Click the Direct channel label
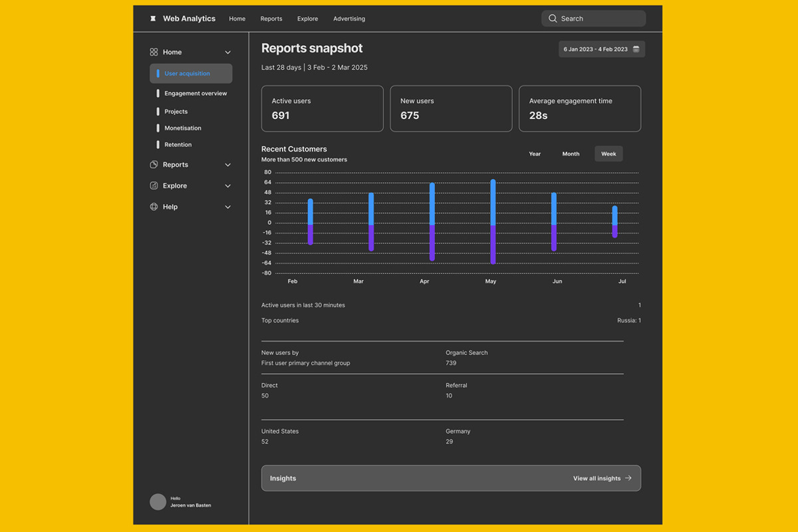This screenshot has width=798, height=532. tap(269, 385)
